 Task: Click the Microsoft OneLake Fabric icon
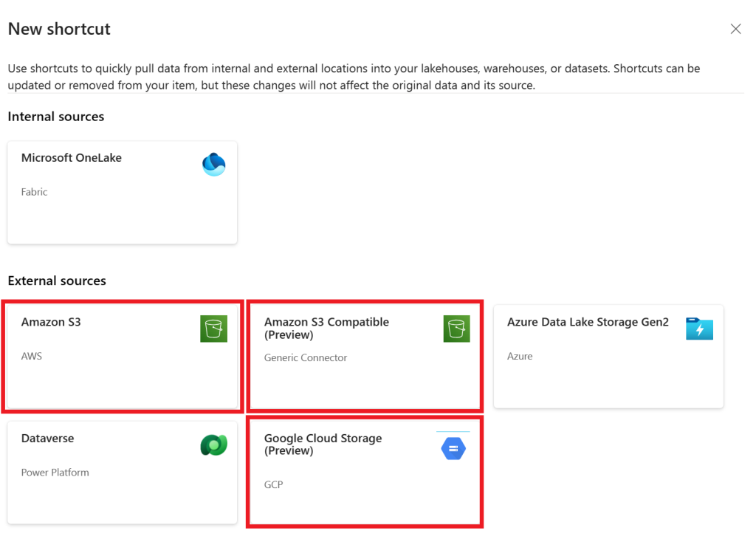(213, 165)
